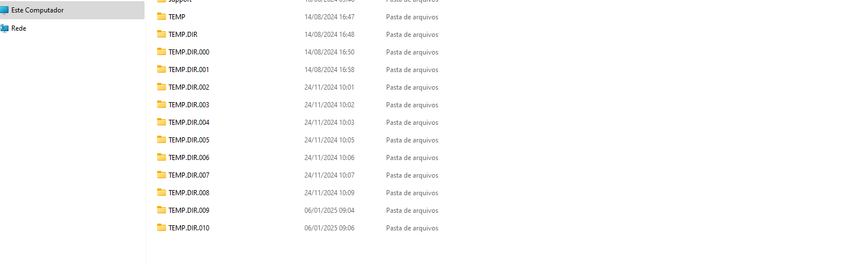This screenshot has height=265, width=868.
Task: Select the TEMP.DIR folder icon
Action: [162, 34]
